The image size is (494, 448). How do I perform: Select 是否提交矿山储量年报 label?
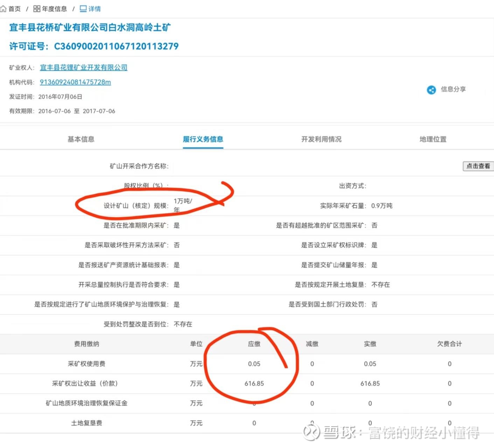334,265
